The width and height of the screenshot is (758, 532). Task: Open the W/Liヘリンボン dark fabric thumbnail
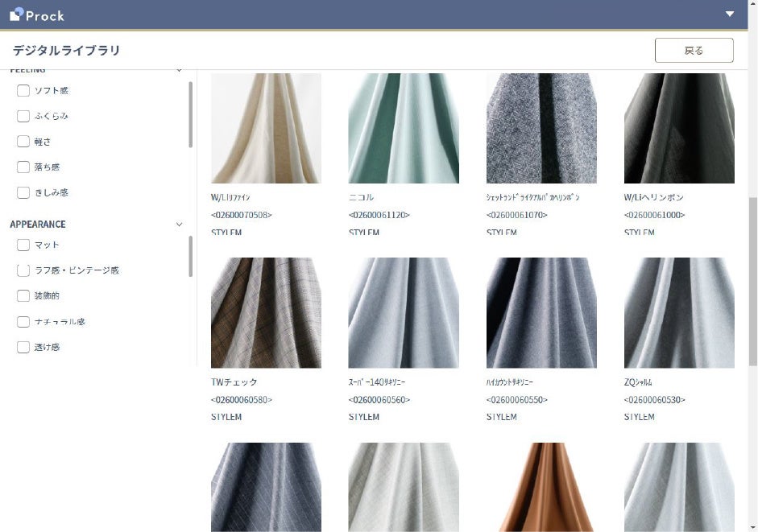point(679,128)
